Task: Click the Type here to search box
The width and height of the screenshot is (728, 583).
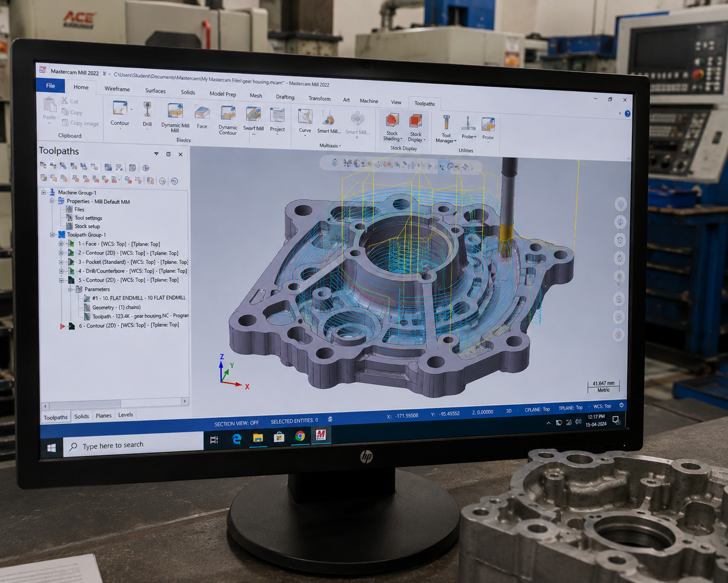Action: coord(133,445)
